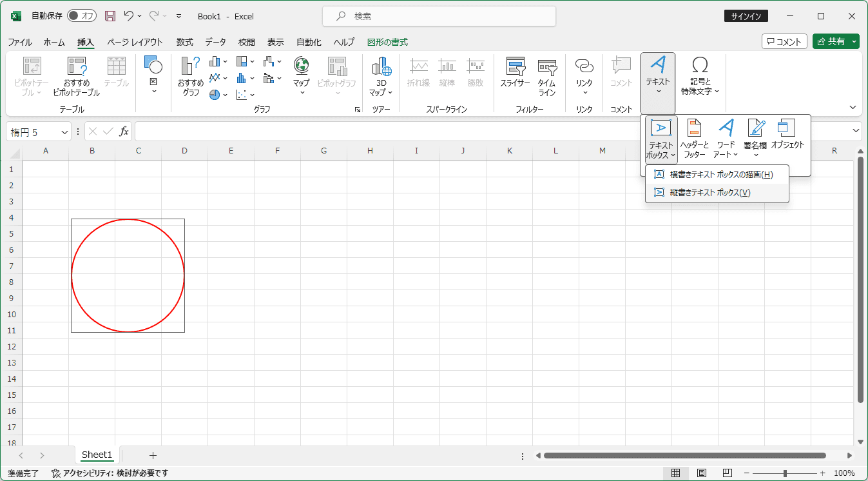This screenshot has height=481, width=868.
Task: Toggle the 自動保存 AutoSave switch
Action: (82, 16)
